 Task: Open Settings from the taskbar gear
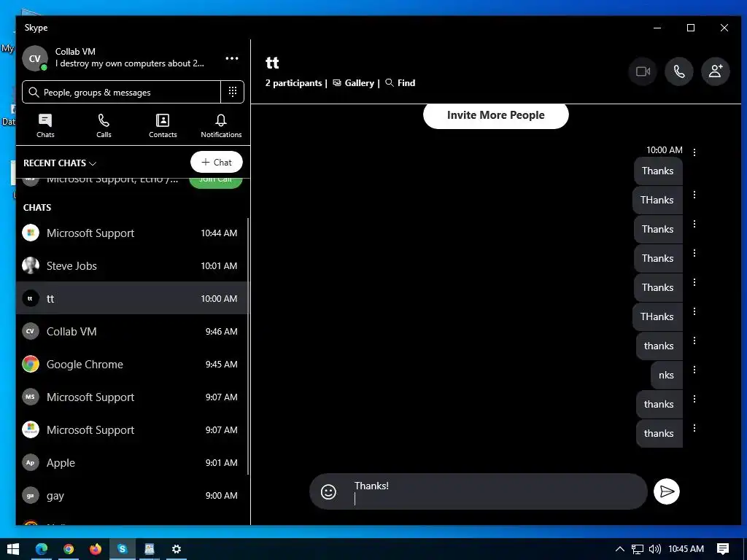[x=177, y=549]
